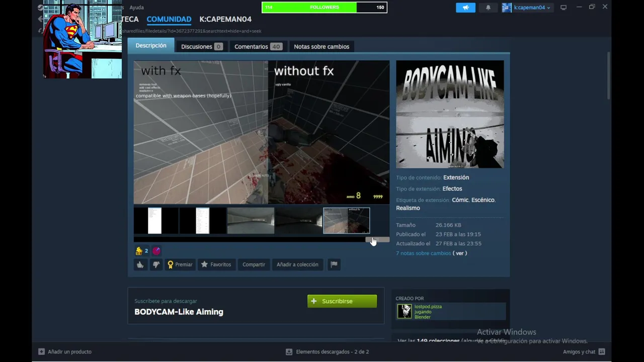Open Elementos descargados downloads status

click(x=333, y=352)
